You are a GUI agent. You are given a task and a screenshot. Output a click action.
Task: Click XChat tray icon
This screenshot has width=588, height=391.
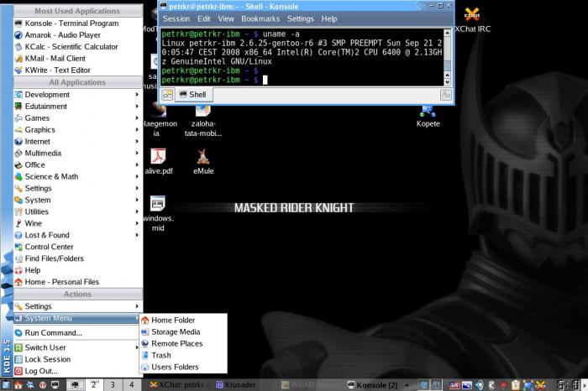[540, 385]
